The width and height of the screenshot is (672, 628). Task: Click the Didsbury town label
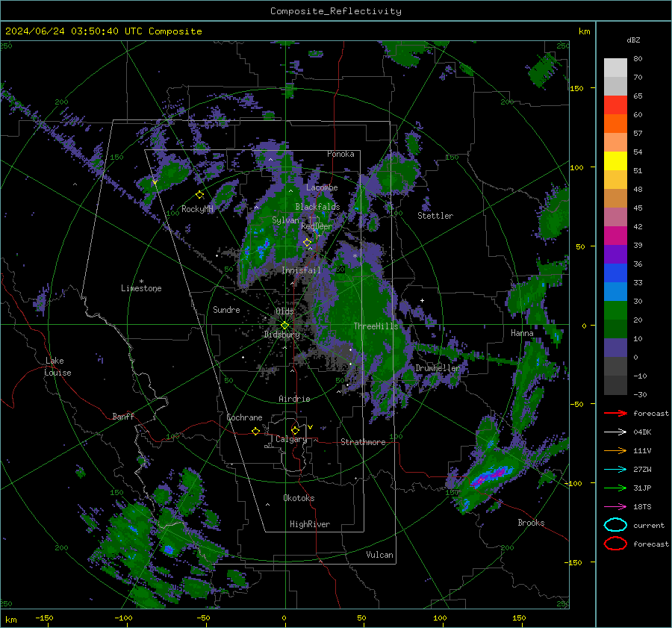(x=281, y=335)
